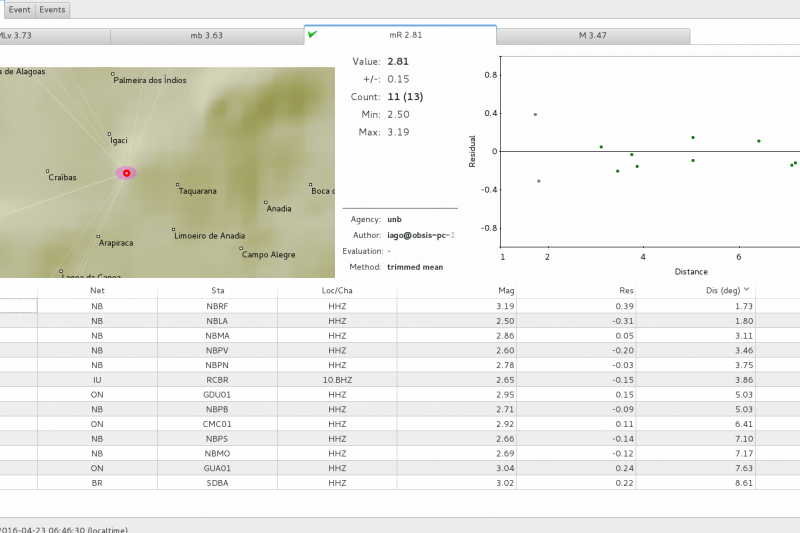Open the M 3.47 magnitude tab
Image resolution: width=800 pixels, height=533 pixels.
point(592,35)
